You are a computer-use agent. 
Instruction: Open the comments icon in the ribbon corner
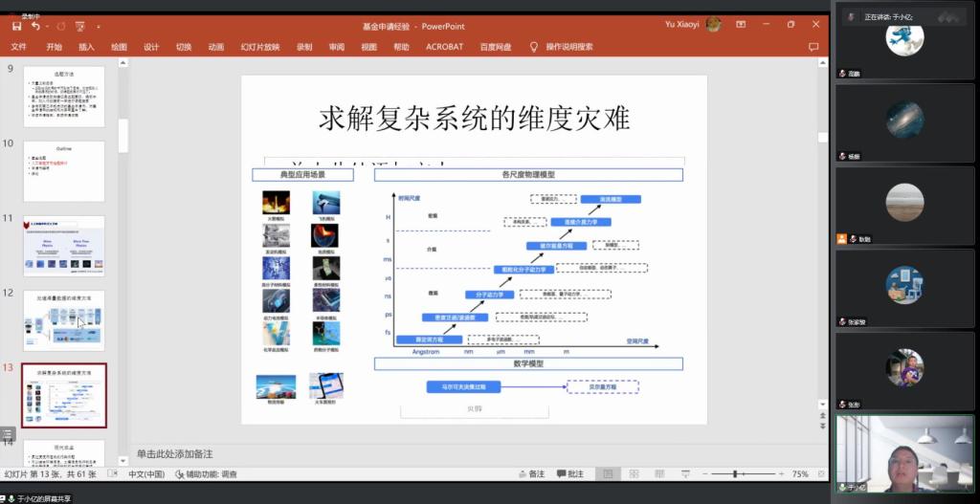(x=813, y=47)
